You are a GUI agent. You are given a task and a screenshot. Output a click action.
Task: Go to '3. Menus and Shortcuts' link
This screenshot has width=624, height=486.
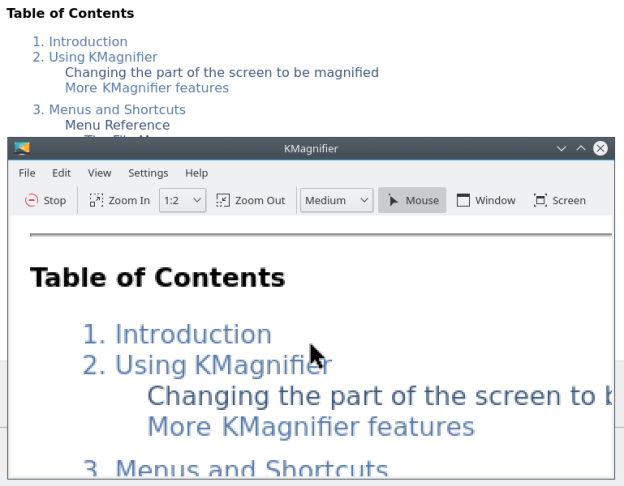[109, 110]
